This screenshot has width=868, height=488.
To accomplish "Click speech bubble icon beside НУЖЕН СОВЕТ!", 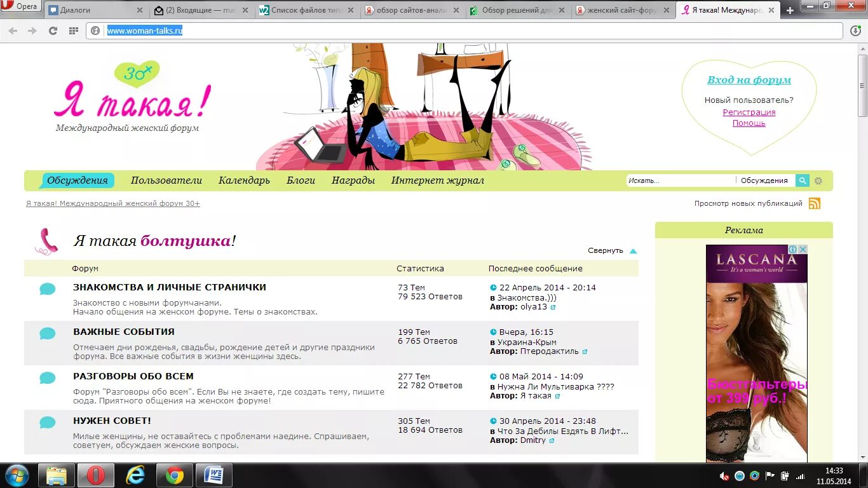I will click(48, 423).
